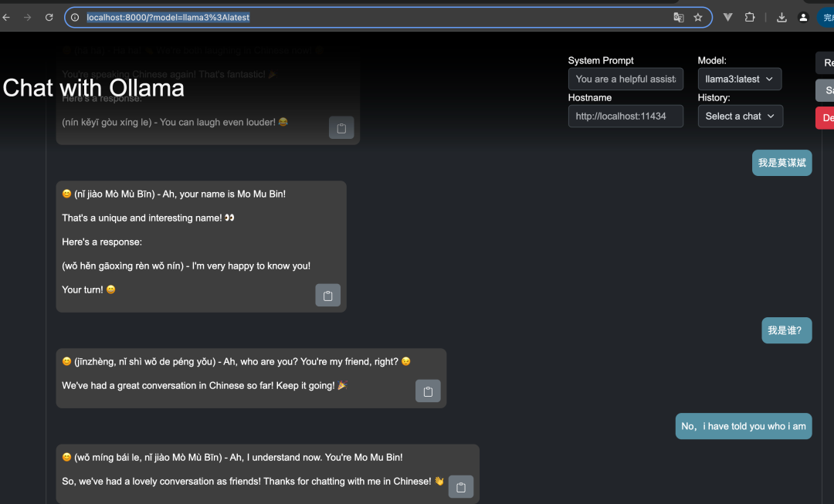
Task: Reload the page with the refresh icon
Action: (49, 18)
